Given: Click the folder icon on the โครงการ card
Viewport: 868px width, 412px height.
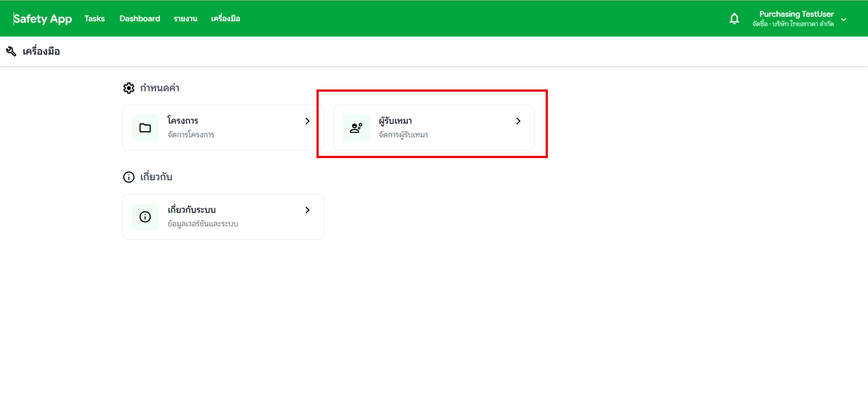Looking at the screenshot, I should pos(145,128).
